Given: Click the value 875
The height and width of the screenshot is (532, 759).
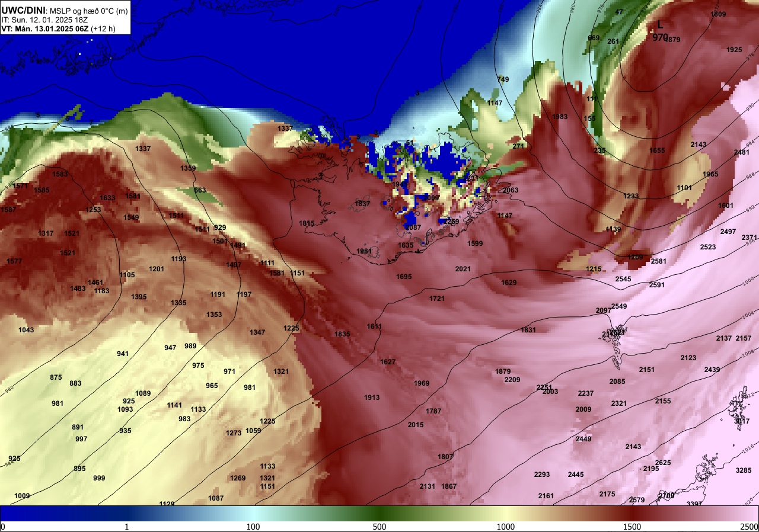Looking at the screenshot, I should (x=56, y=377).
